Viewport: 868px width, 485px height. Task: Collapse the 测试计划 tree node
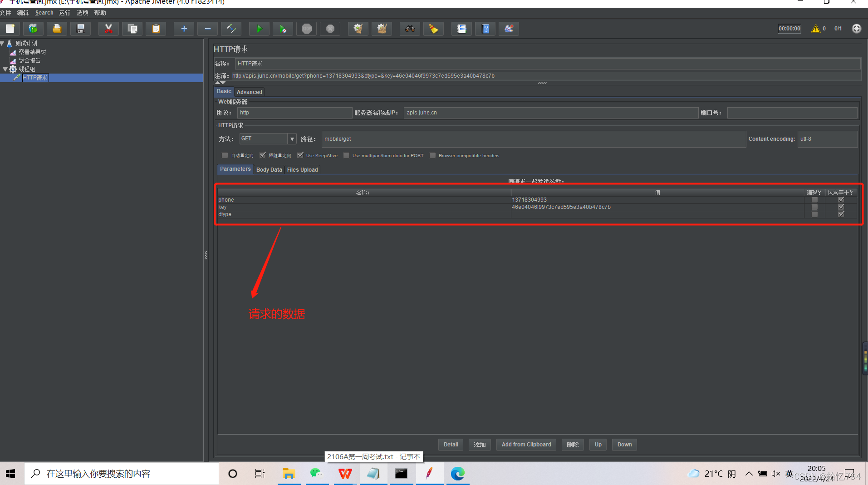click(2, 44)
